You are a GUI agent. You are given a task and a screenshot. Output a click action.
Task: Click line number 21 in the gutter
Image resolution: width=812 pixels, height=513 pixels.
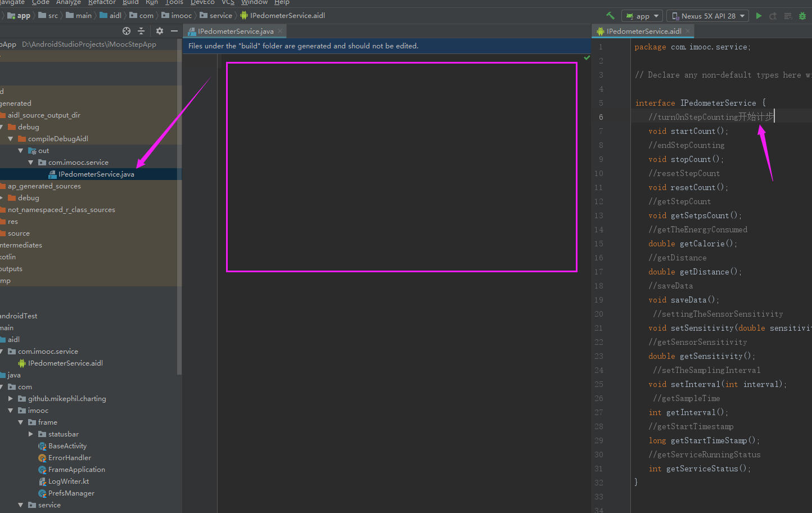(598, 328)
